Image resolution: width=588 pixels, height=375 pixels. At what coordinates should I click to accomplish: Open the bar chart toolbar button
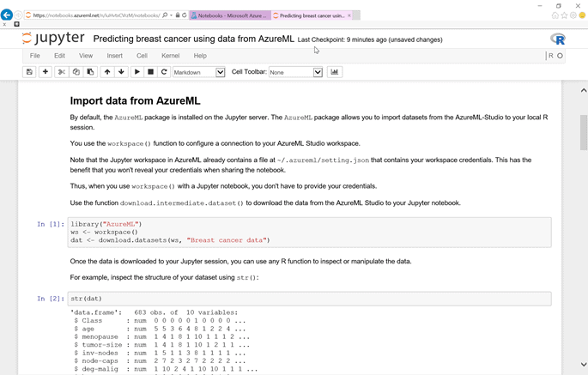point(335,72)
